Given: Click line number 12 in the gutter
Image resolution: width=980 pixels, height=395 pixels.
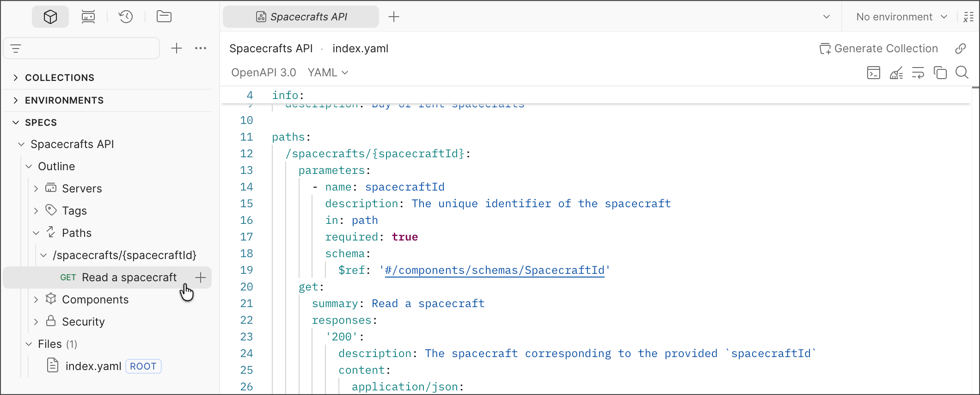Looking at the screenshot, I should (246, 154).
